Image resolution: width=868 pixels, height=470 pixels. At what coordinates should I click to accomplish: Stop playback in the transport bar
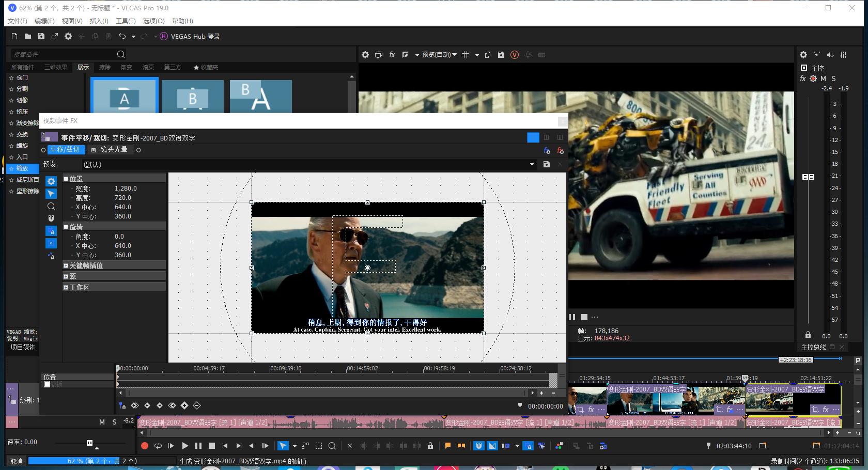pyautogui.click(x=212, y=446)
